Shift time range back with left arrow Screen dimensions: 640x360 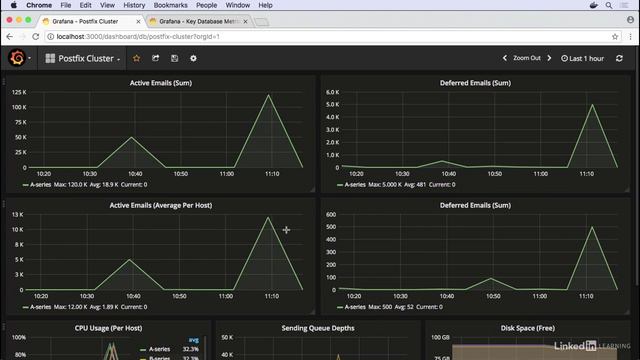[x=505, y=58]
